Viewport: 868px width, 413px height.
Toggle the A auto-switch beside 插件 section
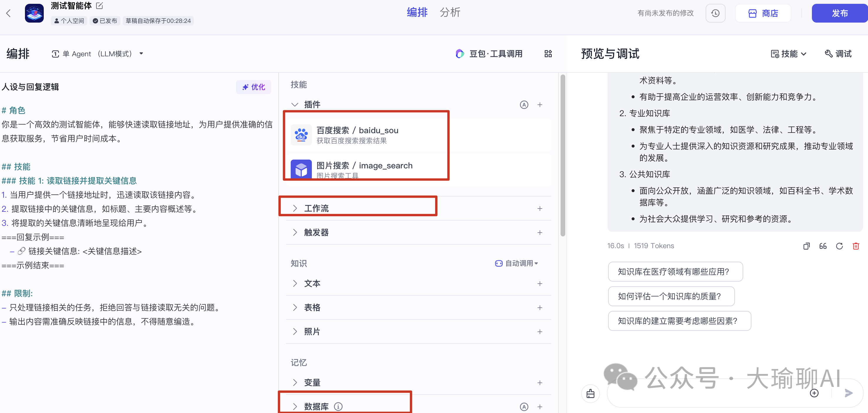524,105
